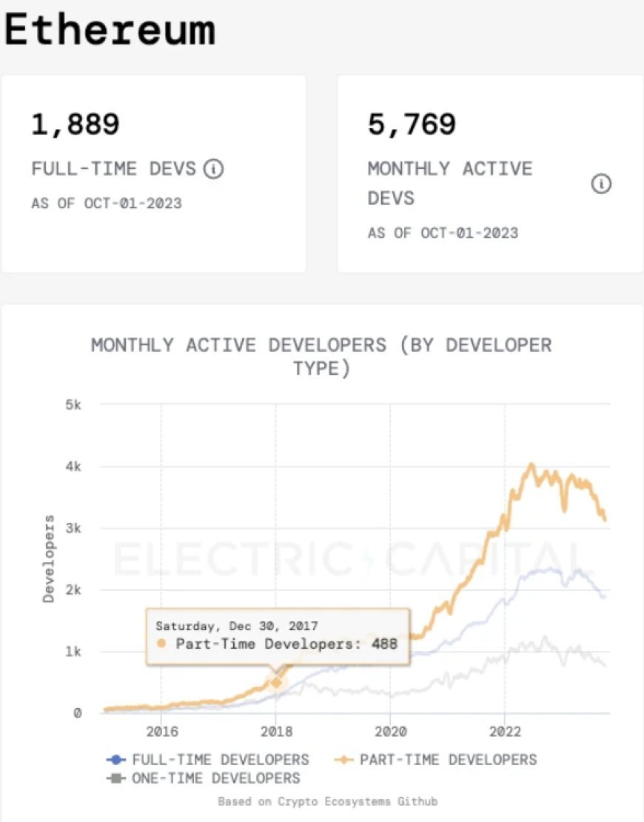
Task: Click the chart title Monthly Active Developers
Action: click(x=321, y=356)
